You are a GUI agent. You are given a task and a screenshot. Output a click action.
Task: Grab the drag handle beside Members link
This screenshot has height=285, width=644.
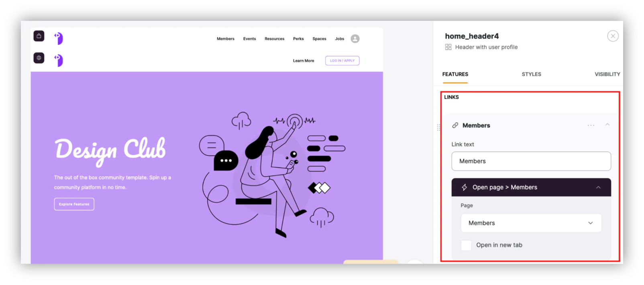(x=438, y=127)
